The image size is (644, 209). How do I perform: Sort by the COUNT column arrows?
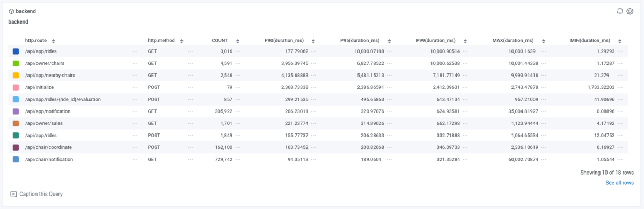pos(238,41)
